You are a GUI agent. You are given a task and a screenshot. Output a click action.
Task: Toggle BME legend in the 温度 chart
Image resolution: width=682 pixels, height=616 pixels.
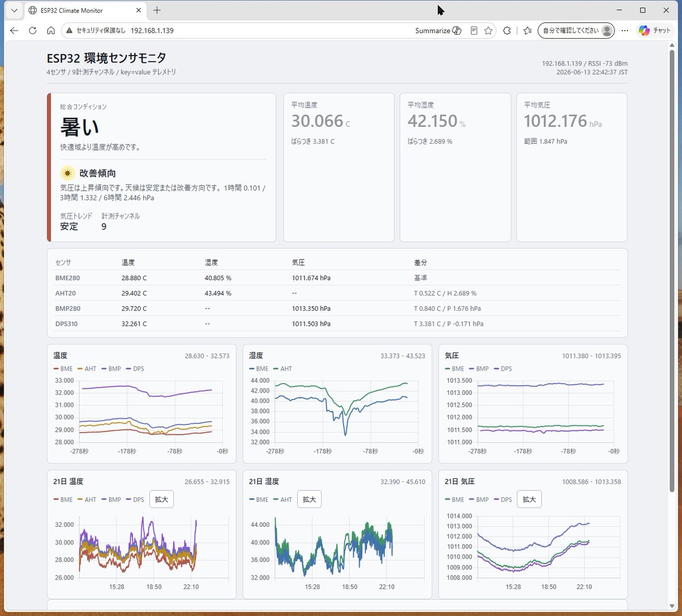pyautogui.click(x=63, y=369)
